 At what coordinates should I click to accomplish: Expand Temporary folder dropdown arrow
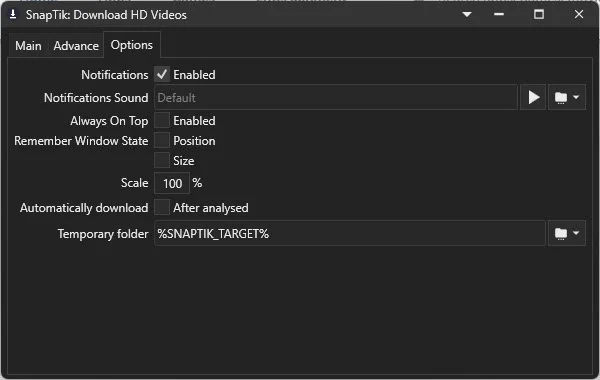click(576, 233)
